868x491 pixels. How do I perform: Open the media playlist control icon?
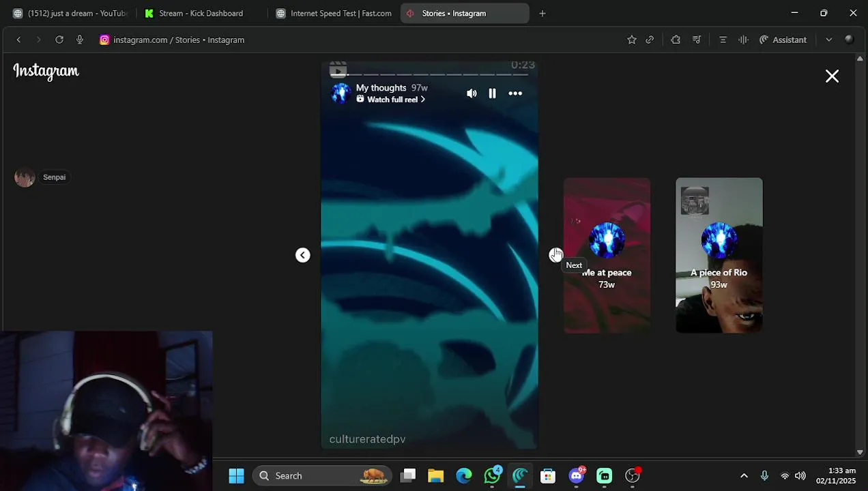(697, 40)
